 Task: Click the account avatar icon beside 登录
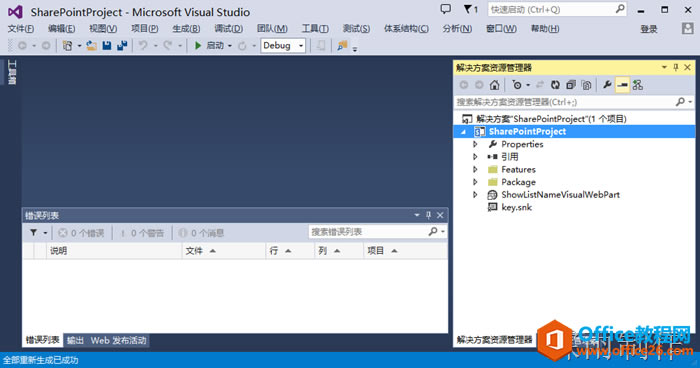click(688, 29)
